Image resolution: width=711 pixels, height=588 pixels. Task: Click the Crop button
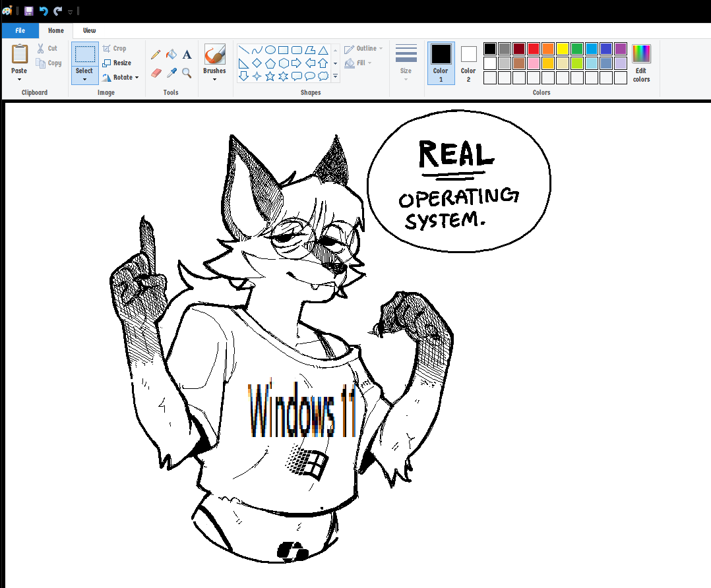114,48
